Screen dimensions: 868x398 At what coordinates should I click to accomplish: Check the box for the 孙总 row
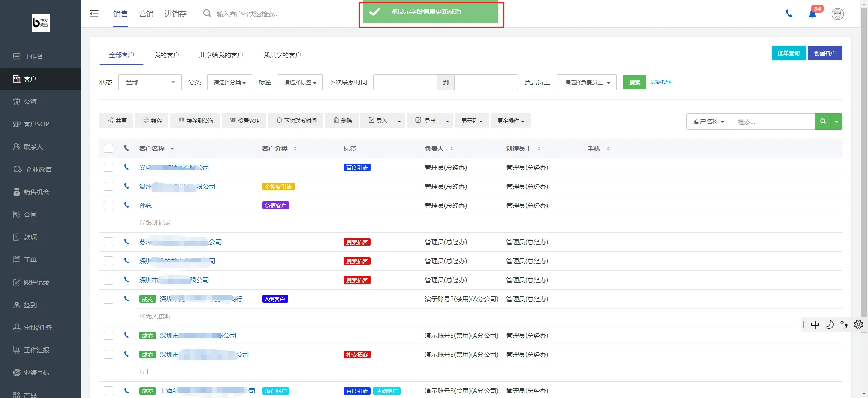pos(108,206)
